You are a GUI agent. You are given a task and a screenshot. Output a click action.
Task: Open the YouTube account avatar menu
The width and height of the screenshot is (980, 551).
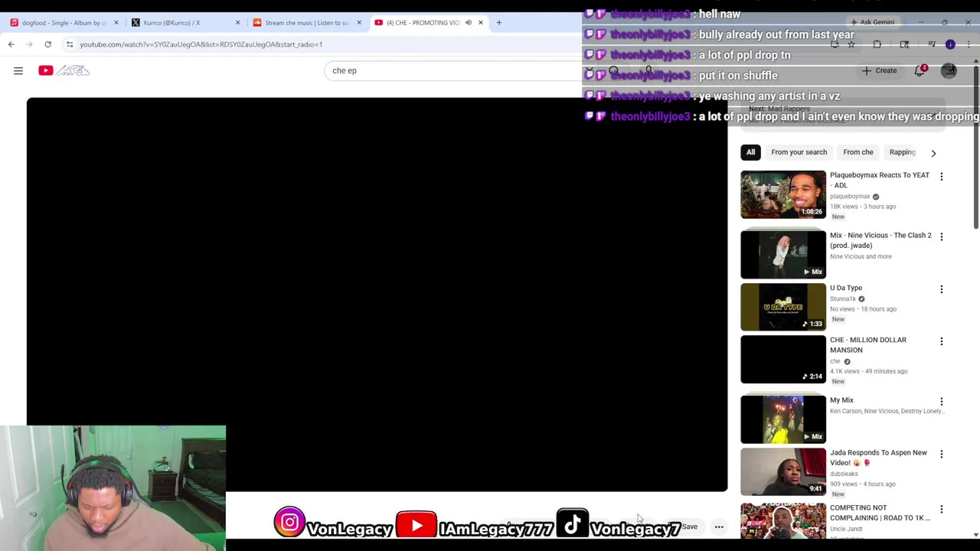coord(949,70)
